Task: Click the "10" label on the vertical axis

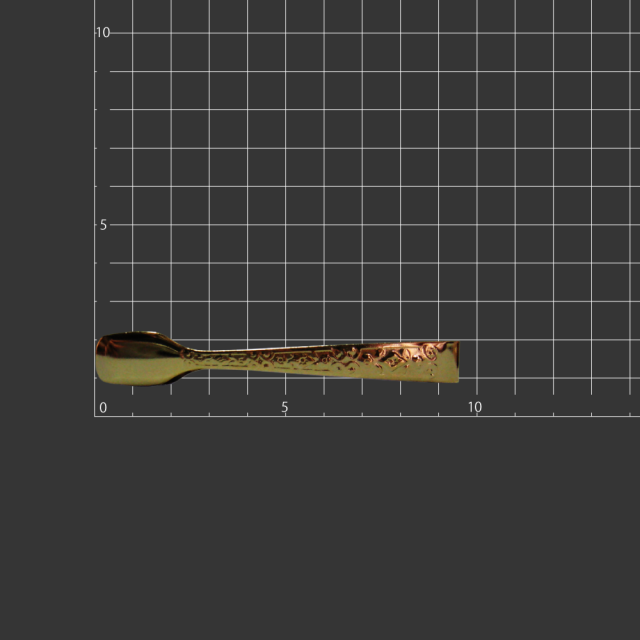Action: (x=102, y=32)
